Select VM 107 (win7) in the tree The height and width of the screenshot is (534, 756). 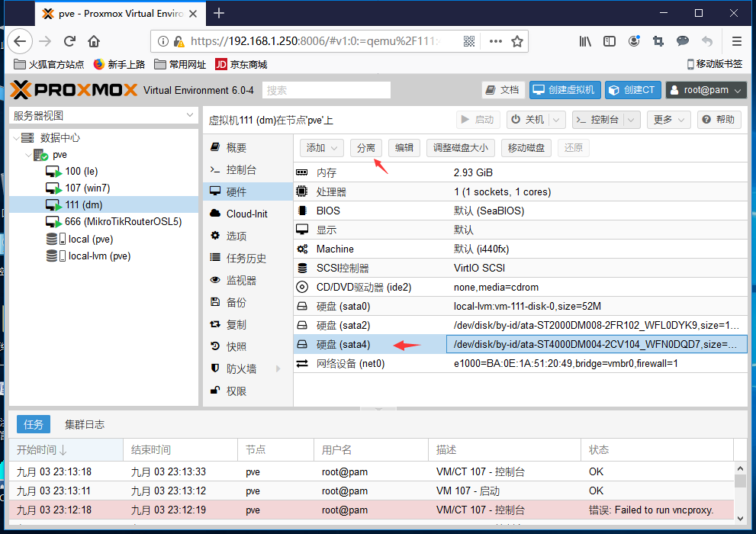click(x=87, y=188)
